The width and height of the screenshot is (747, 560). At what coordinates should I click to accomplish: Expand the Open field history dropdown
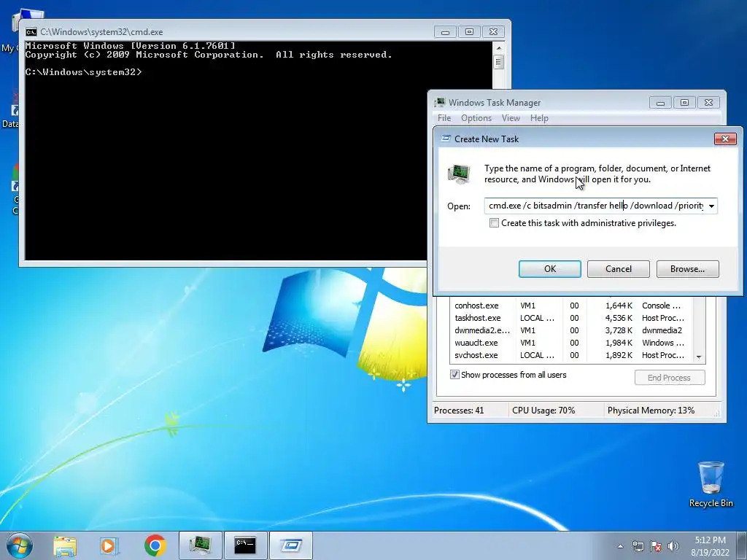click(711, 206)
